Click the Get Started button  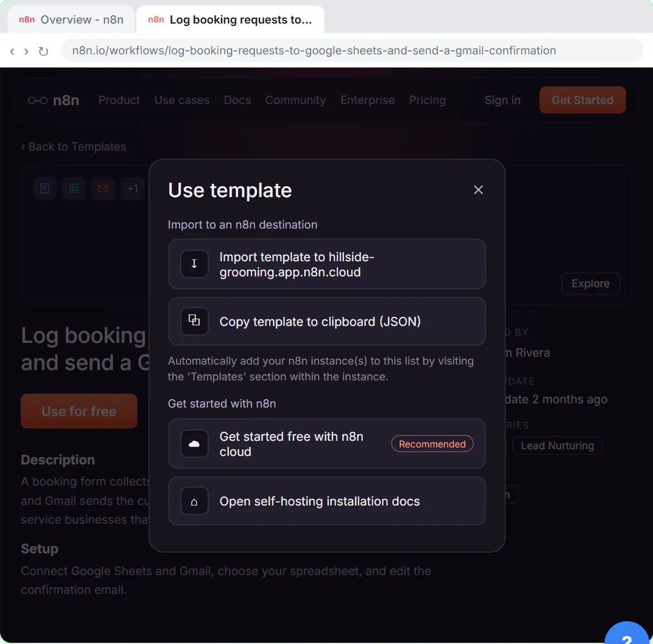pos(582,100)
